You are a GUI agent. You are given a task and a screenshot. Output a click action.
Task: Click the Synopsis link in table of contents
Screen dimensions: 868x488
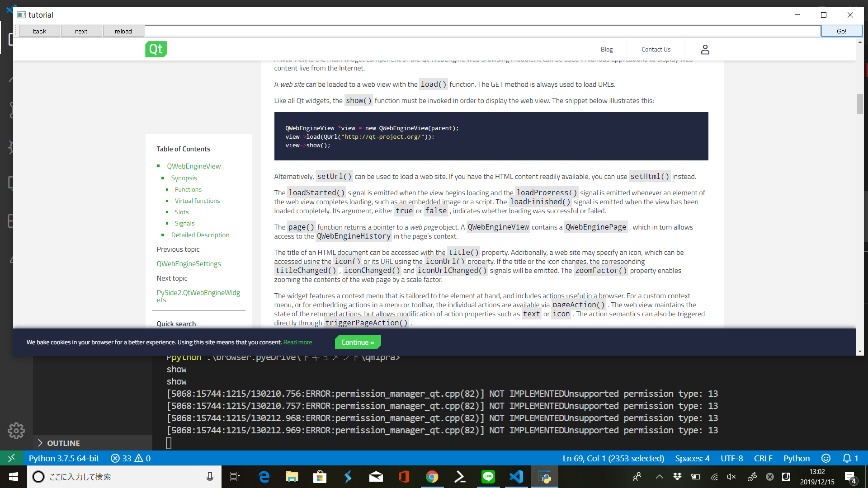[184, 178]
